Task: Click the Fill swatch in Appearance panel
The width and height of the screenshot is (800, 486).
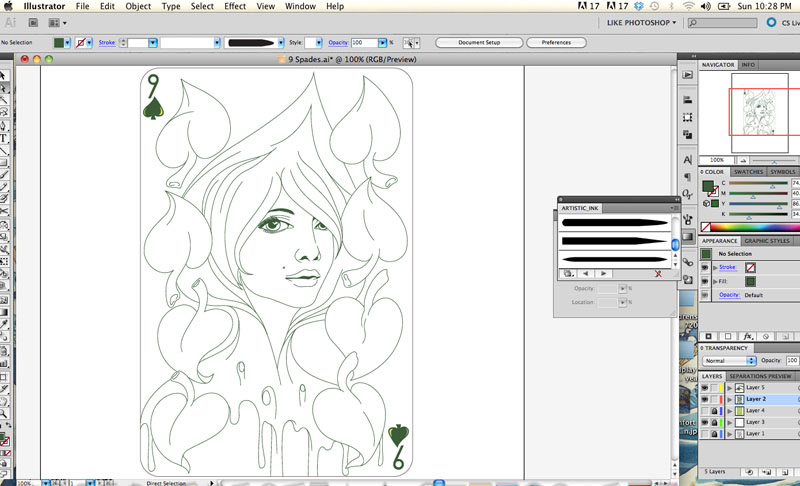Action: click(750, 282)
